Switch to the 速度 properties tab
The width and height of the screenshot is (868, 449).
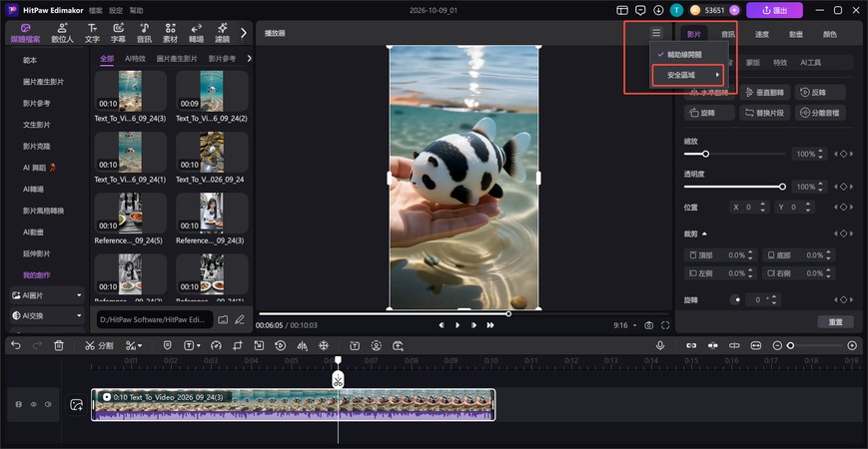(762, 34)
